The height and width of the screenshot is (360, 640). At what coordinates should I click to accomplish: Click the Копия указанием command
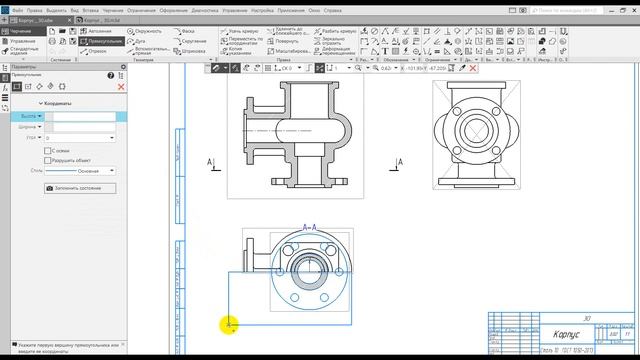click(237, 51)
